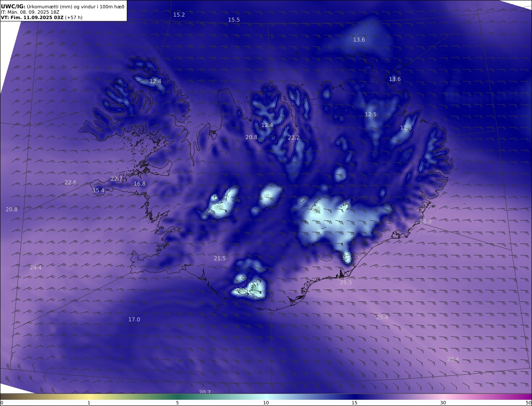The width and height of the screenshot is (532, 406).
Task: Click the map value 22.2
Action: pyautogui.click(x=294, y=137)
